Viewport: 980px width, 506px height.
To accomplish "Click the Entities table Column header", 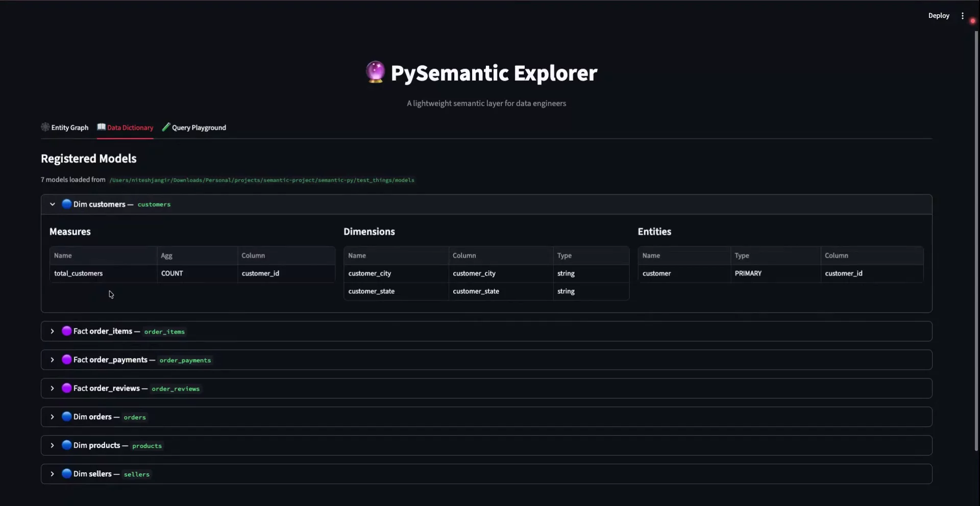I will [872, 256].
